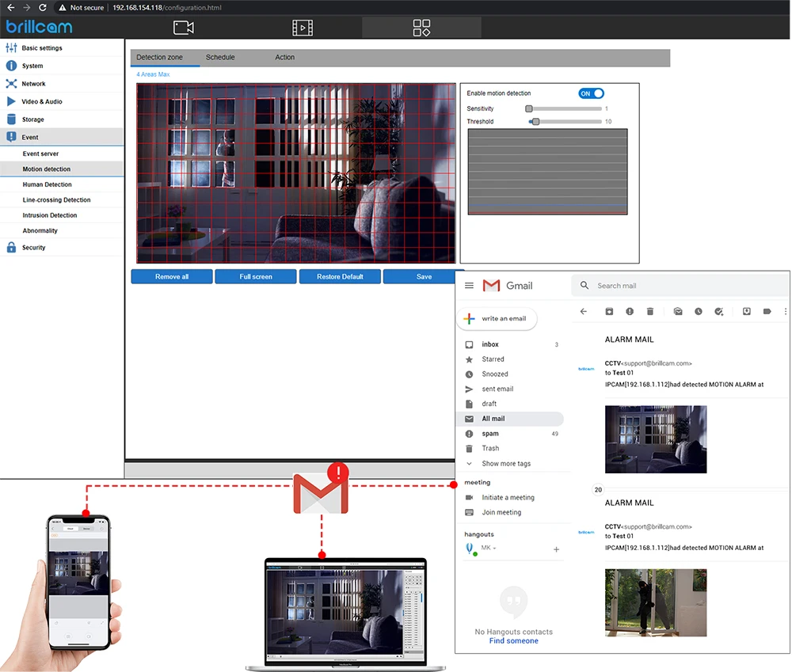Open Gmail hamburger main menu
The image size is (792, 672).
469,286
